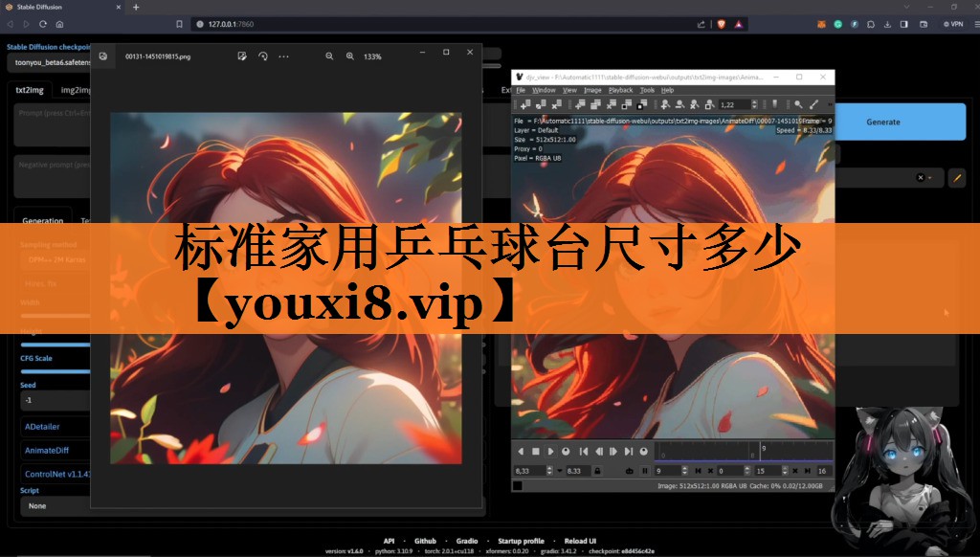Click the stop playback button in djv
This screenshot has width=980, height=557.
536,452
